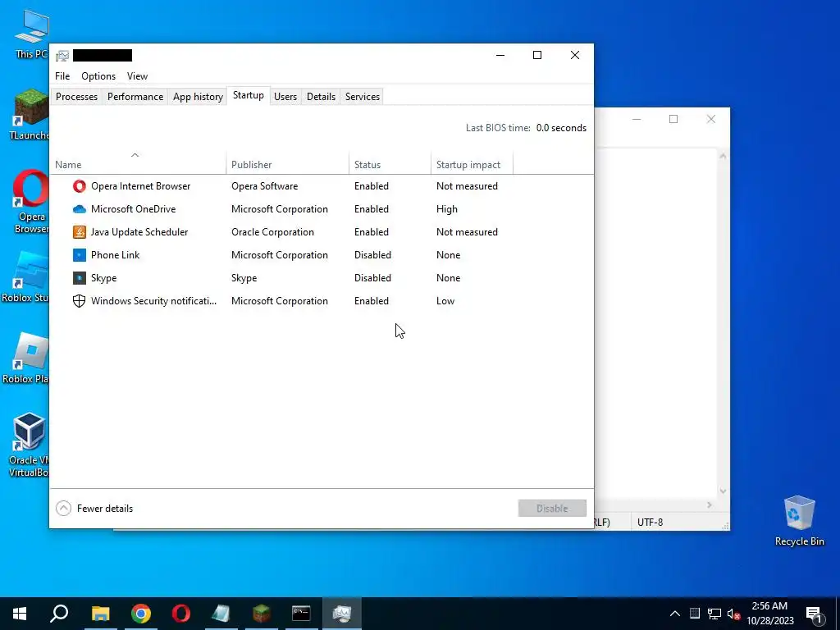This screenshot has width=840, height=630.
Task: Click the Phone Link row icon
Action: pyautogui.click(x=80, y=255)
